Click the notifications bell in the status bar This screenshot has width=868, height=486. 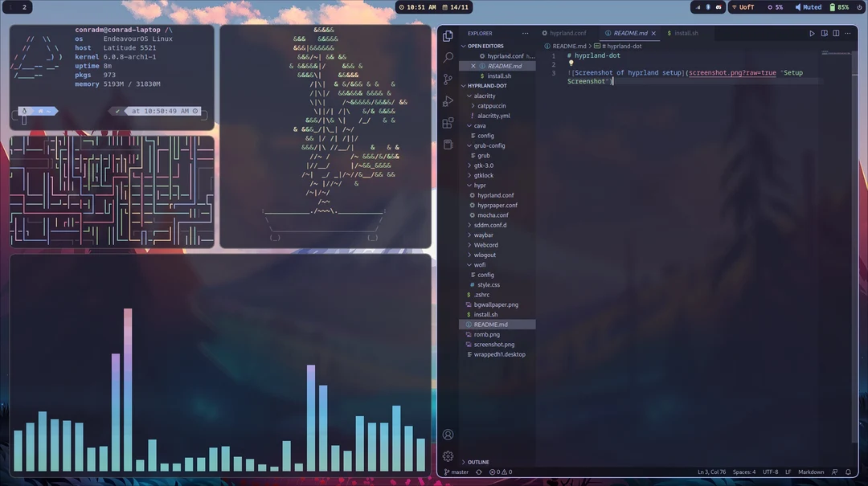click(x=848, y=472)
